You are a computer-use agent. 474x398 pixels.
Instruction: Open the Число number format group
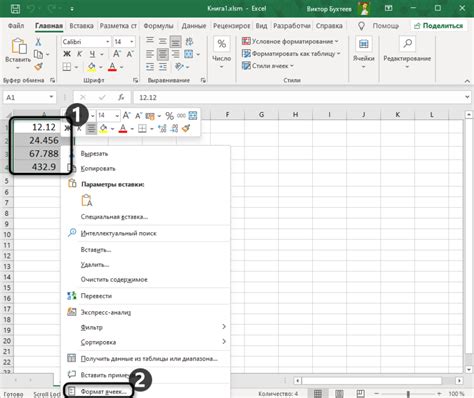tap(221, 53)
